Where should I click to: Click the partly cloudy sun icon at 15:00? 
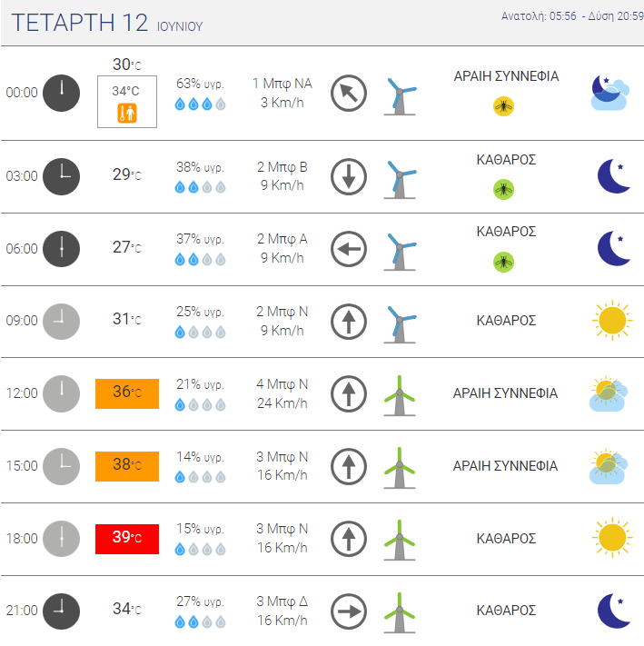[609, 466]
